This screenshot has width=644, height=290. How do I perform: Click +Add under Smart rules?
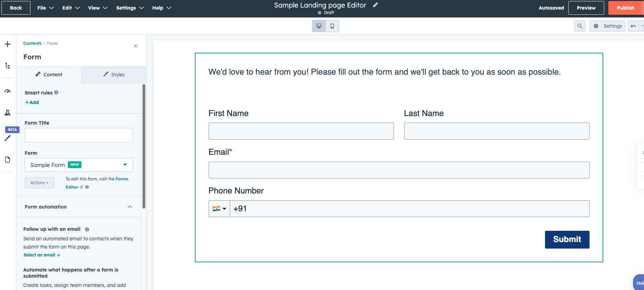coord(32,102)
